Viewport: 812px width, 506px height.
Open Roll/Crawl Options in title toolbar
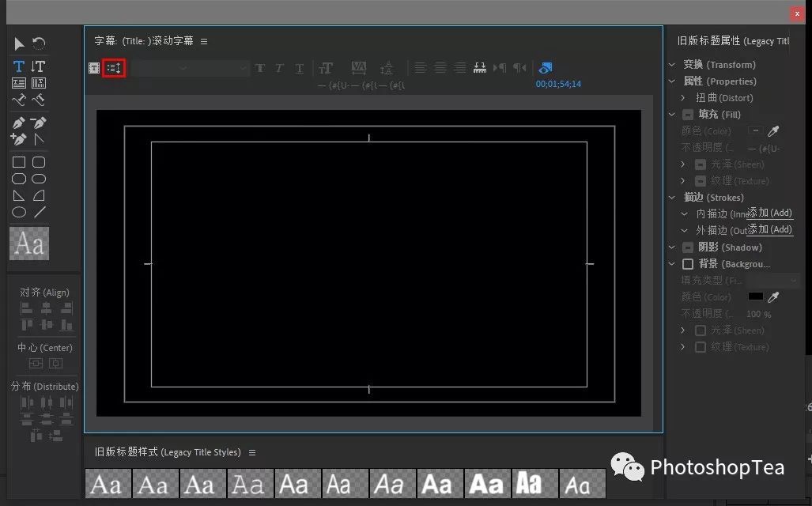click(x=114, y=68)
